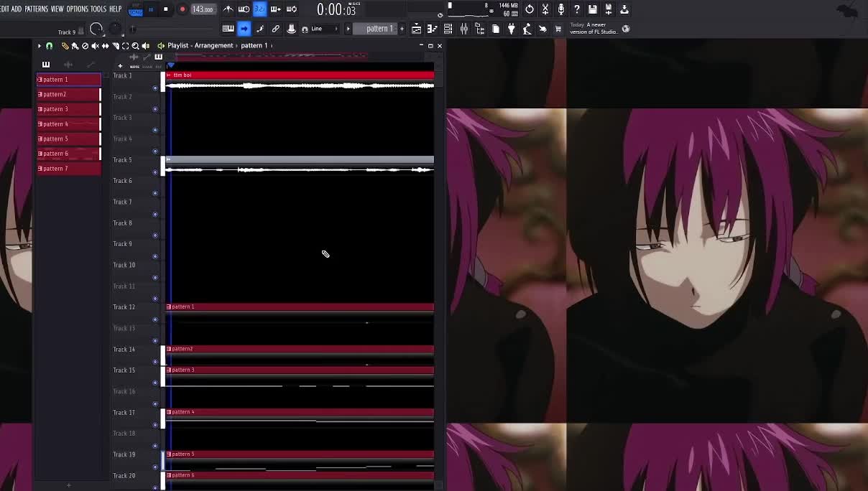Click the note slide icon in toolbar
This screenshot has width=868, height=491.
click(259, 29)
